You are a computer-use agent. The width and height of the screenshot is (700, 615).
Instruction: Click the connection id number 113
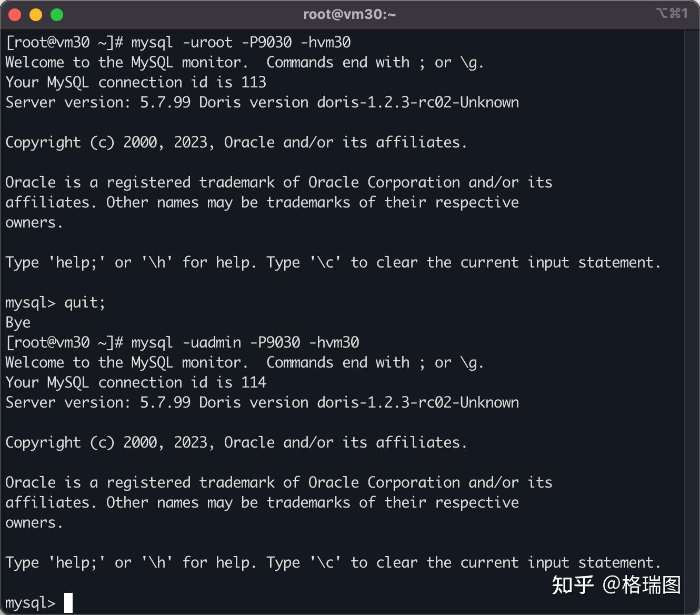[254, 82]
